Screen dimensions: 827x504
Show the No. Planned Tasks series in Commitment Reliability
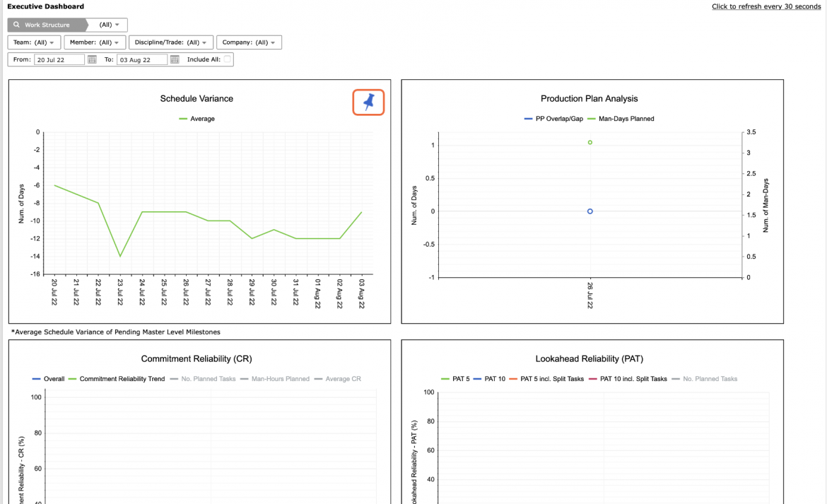[203, 378]
